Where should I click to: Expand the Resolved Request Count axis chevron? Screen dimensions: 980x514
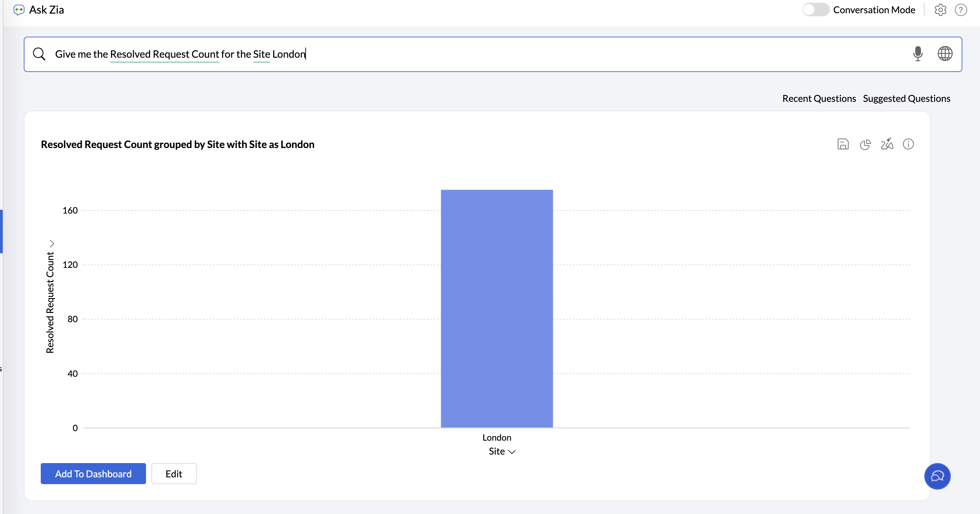coord(52,243)
